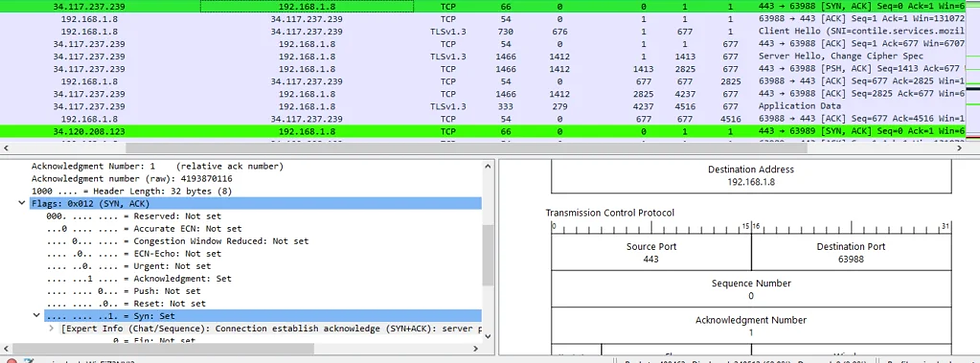Image resolution: width=980 pixels, height=363 pixels.
Task: Select the Header Length: 32 bytes (8) line
Action: coord(132,191)
